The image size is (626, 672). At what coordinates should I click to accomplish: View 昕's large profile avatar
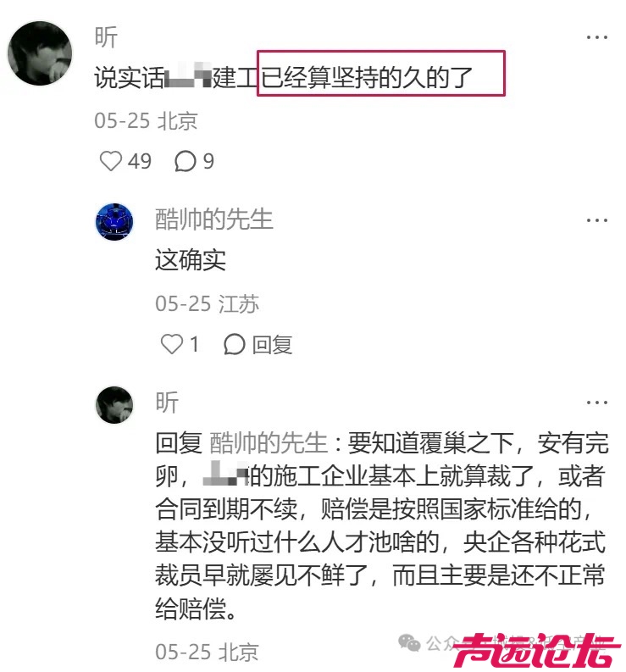pyautogui.click(x=40, y=53)
